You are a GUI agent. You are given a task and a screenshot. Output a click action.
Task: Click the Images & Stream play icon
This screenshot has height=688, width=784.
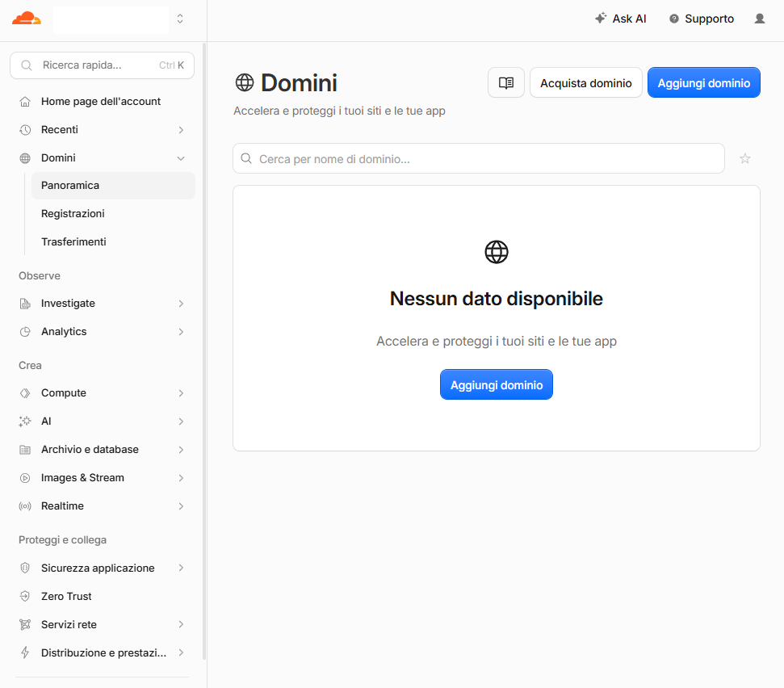[25, 478]
